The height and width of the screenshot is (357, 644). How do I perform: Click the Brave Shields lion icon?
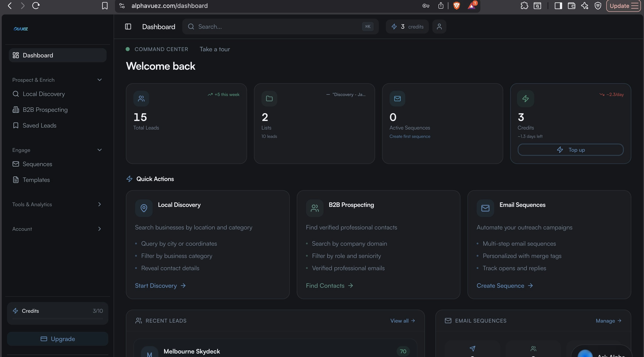pyautogui.click(x=456, y=5)
